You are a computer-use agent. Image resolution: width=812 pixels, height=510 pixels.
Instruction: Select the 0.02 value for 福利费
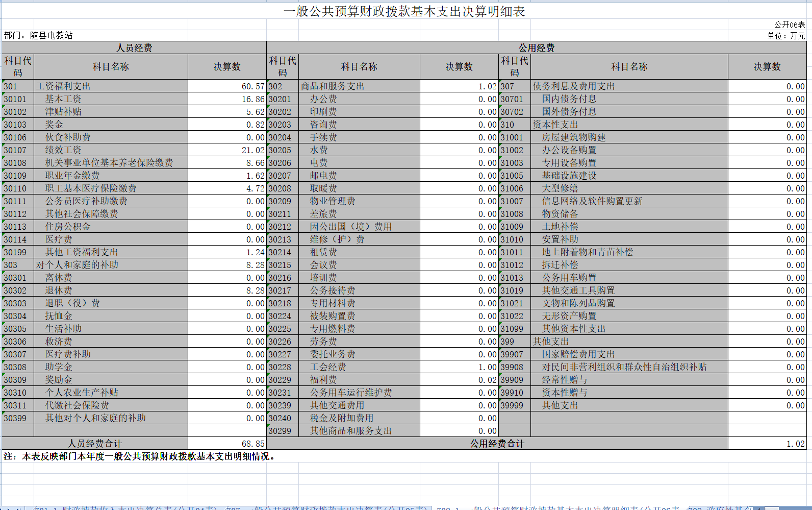[x=459, y=380]
